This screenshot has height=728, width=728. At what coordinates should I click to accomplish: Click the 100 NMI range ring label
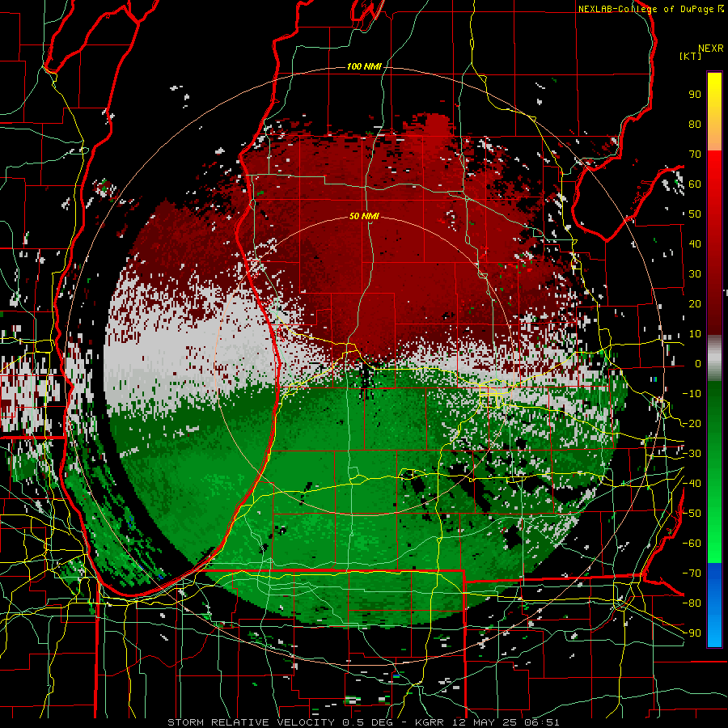click(x=364, y=67)
